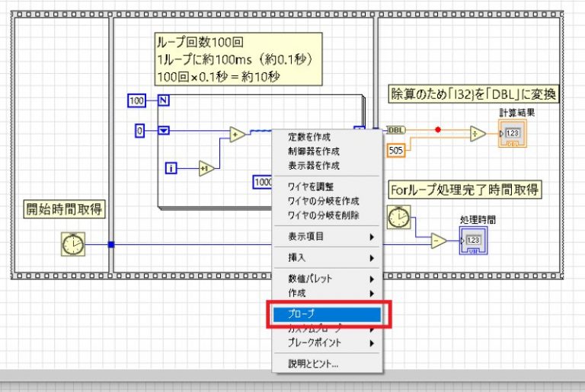
Task: Select the Add function node in loop
Action: tap(238, 134)
